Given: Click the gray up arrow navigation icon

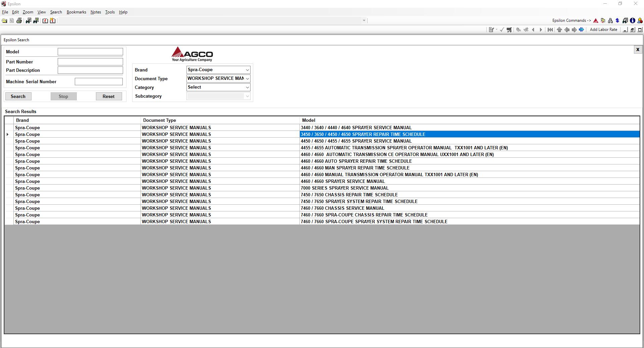Looking at the screenshot, I should click(x=559, y=30).
